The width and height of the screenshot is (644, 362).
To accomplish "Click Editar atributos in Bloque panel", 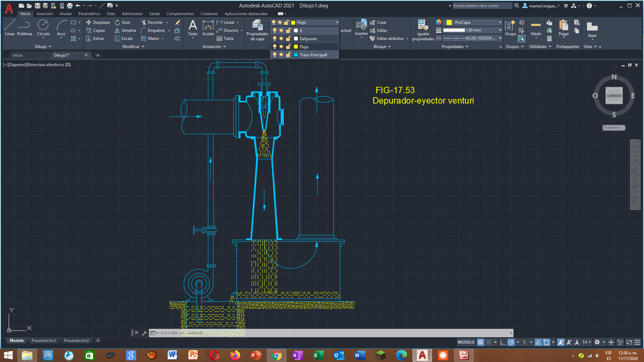I will tap(390, 39).
